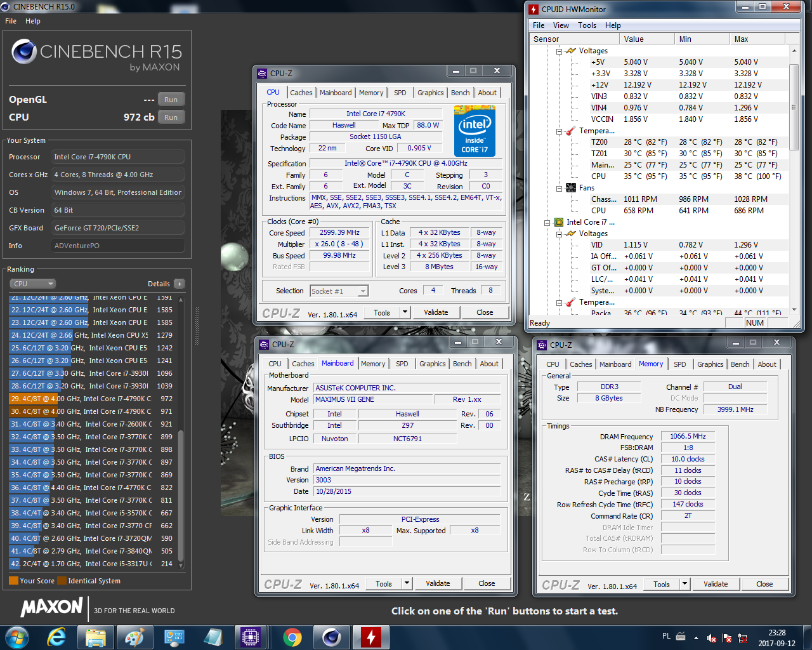
Task: Click the PL language indicator in tray
Action: click(x=666, y=636)
